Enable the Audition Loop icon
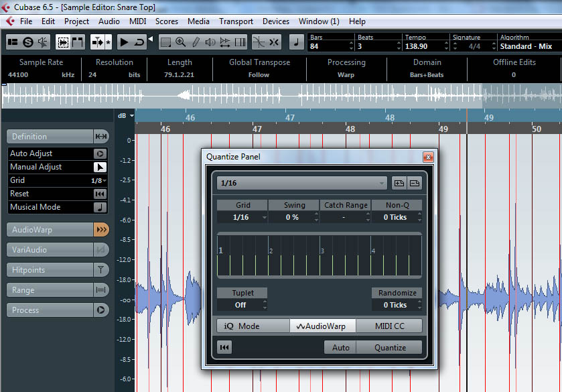 click(139, 42)
